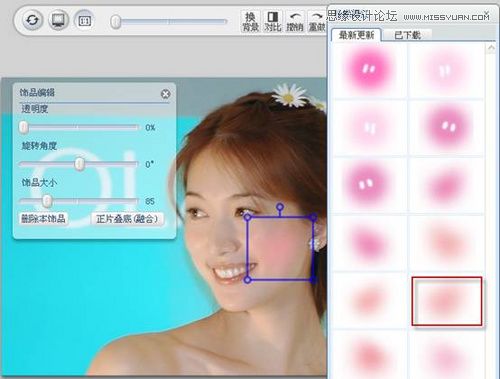This screenshot has height=379, width=500.
Task: Click the blush list scrollbar up arrow
Action: pos(491,49)
